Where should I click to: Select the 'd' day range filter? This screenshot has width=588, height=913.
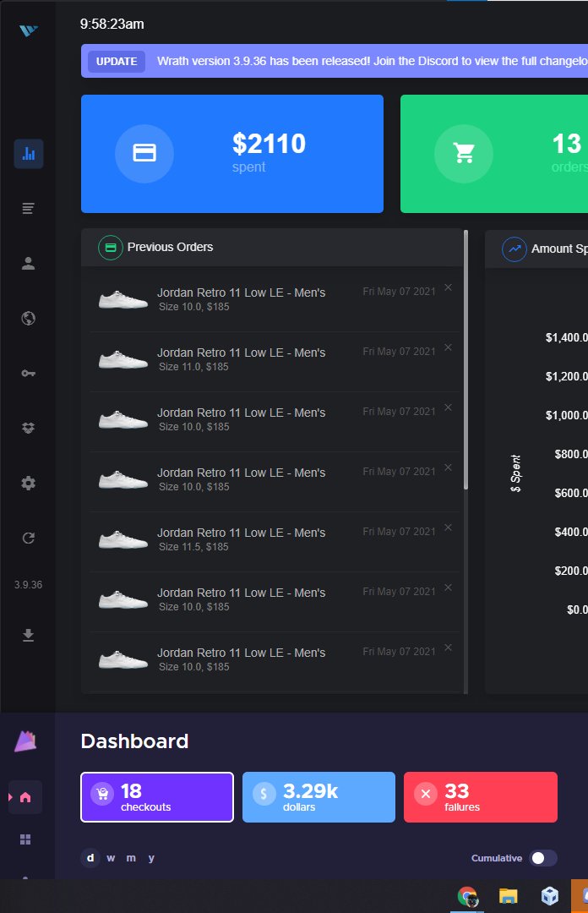(x=90, y=858)
